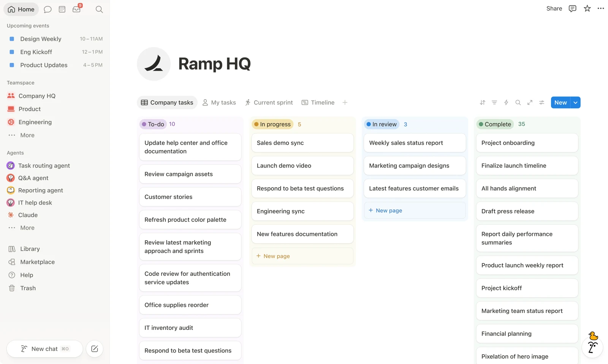Viewport: 608px width, 364px height.
Task: Select the Company tasks tab
Action: (x=167, y=103)
